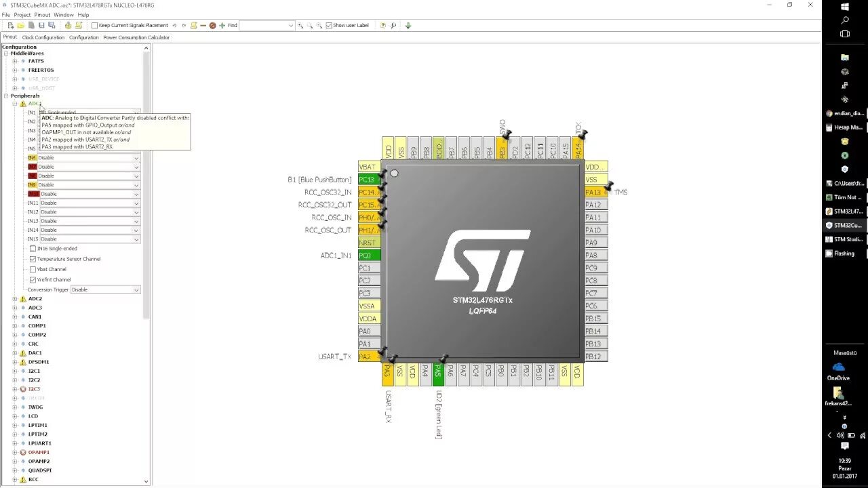Image resolution: width=868 pixels, height=488 pixels.
Task: Expand the ADC2 tree node
Action: [x=15, y=299]
